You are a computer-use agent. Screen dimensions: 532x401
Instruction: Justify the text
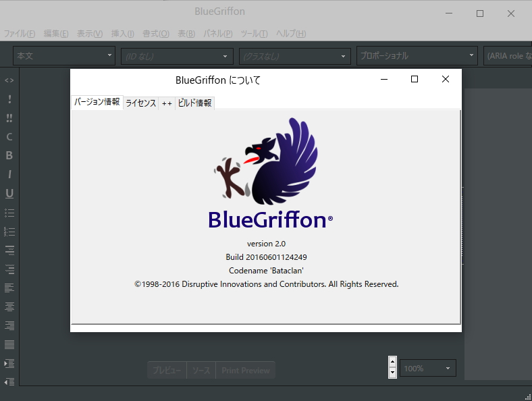[9, 344]
